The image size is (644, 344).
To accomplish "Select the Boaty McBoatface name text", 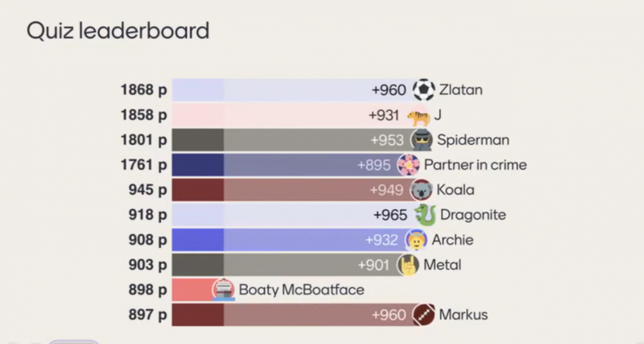I will (x=301, y=290).
